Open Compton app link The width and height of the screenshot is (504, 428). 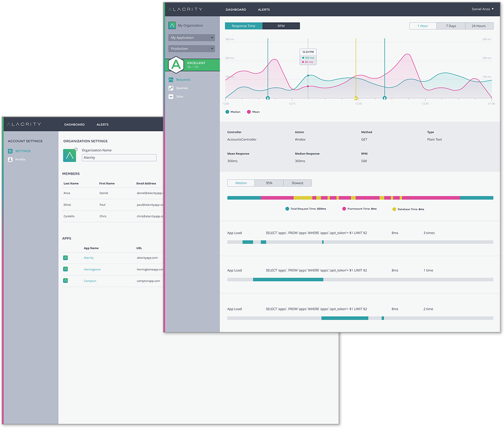(x=90, y=281)
